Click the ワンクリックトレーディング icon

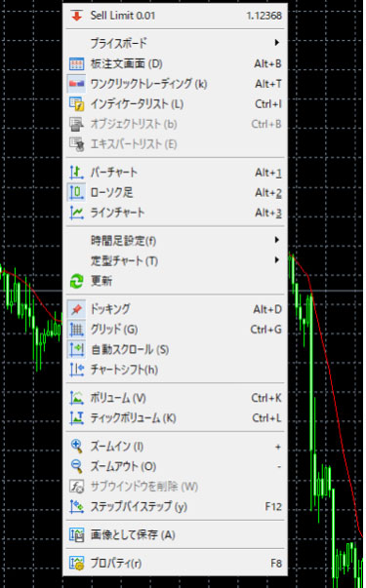(76, 84)
